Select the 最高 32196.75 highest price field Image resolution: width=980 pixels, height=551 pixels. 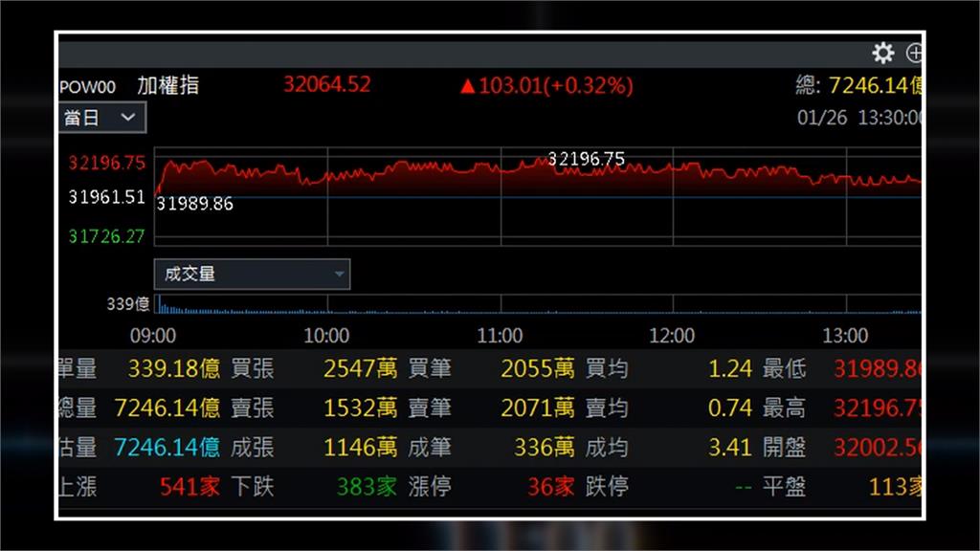pyautogui.click(x=876, y=408)
